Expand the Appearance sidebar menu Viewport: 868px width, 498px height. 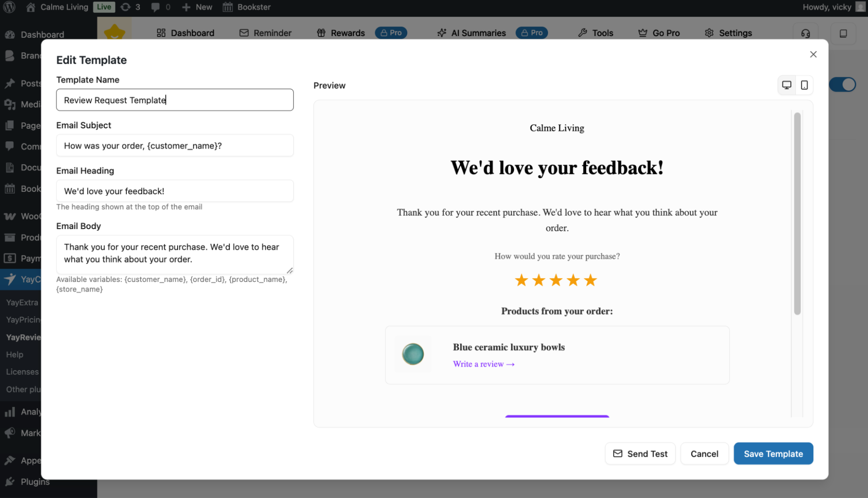click(10, 460)
